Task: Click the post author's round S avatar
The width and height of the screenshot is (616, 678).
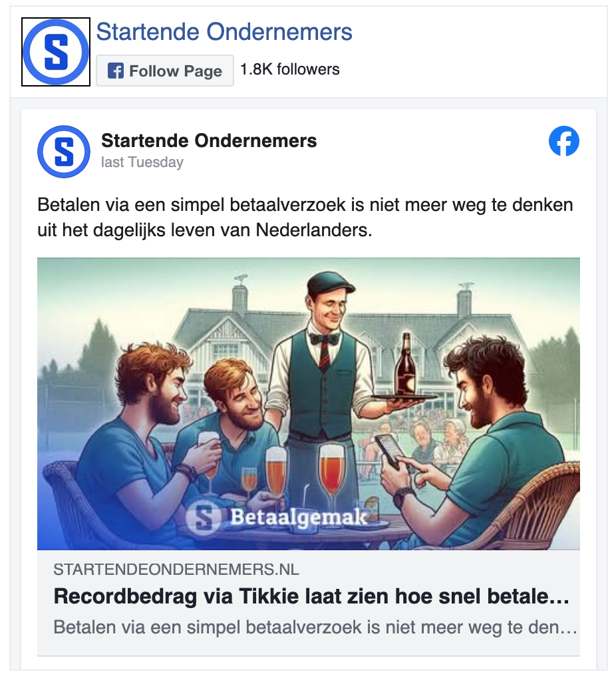Action: tap(64, 152)
